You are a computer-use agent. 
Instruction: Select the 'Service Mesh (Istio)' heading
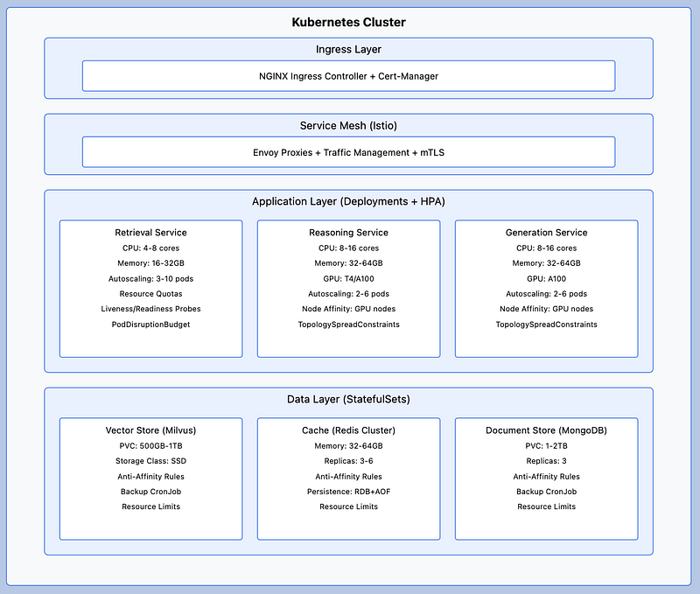(348, 126)
